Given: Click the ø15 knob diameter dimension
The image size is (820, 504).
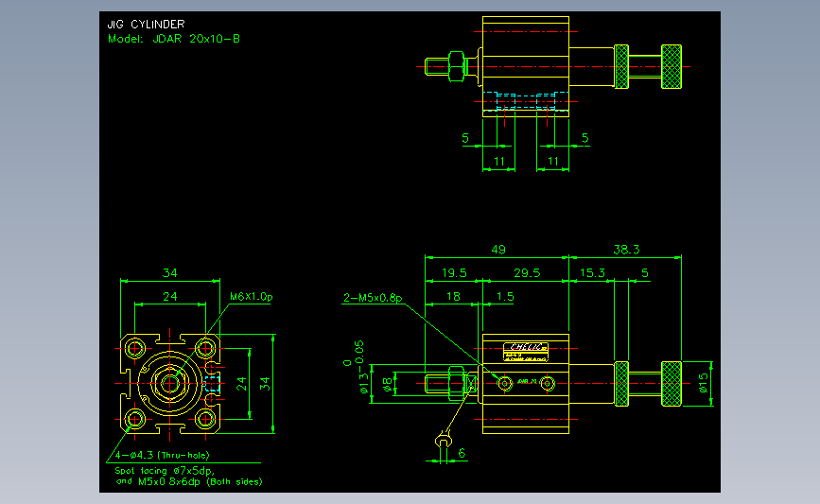Looking at the screenshot, I should coord(704,383).
